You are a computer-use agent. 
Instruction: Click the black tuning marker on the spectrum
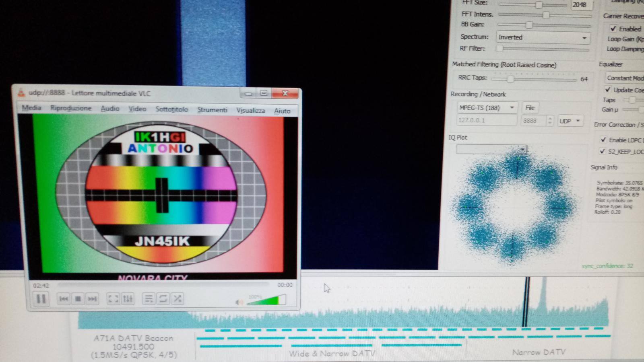coord(526,302)
